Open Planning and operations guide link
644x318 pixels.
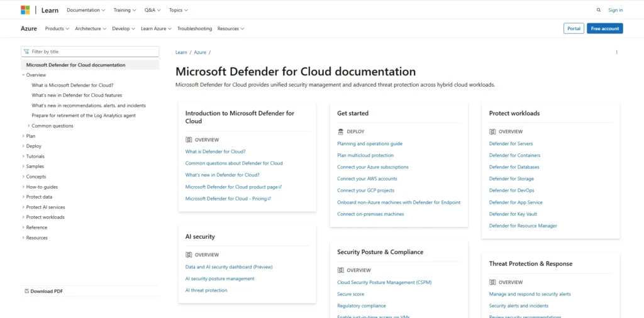pyautogui.click(x=370, y=144)
